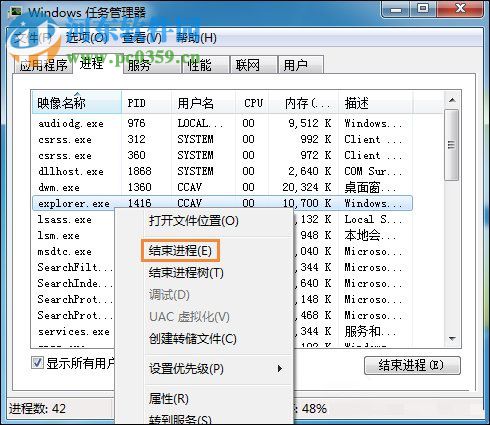
Task: Click the 结束进程(E) button at bottom right
Action: tap(412, 365)
